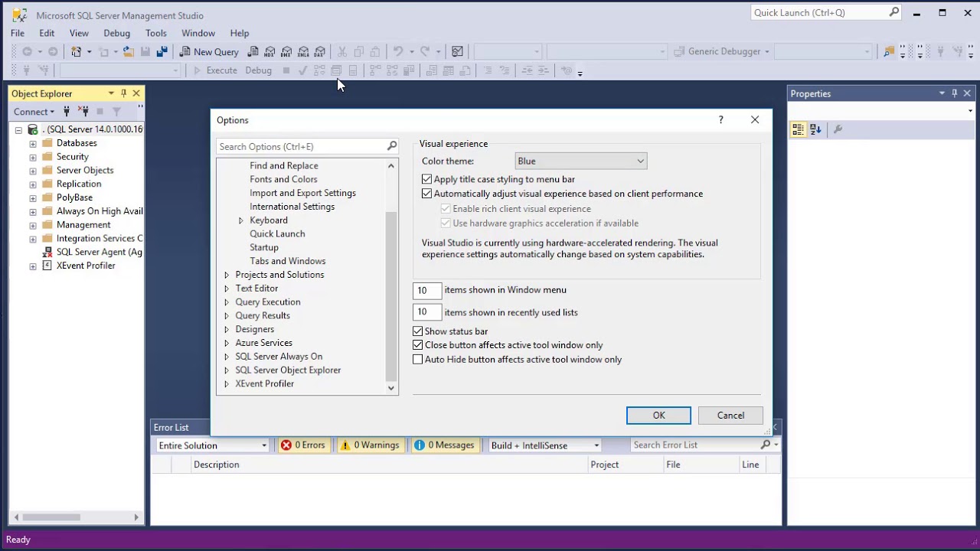980x551 pixels.
Task: Select Fonts and Colors in the options tree
Action: click(x=283, y=179)
